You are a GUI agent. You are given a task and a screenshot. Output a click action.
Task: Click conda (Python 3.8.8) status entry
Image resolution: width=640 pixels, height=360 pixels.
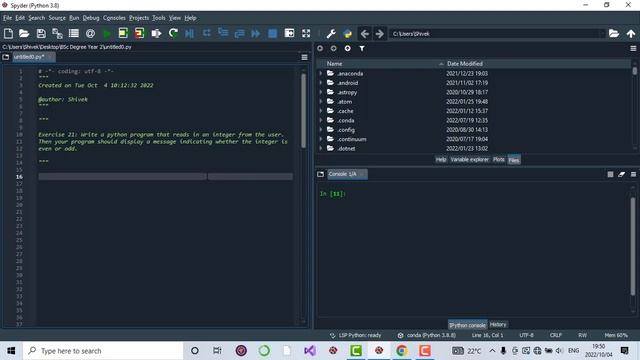[427, 335]
